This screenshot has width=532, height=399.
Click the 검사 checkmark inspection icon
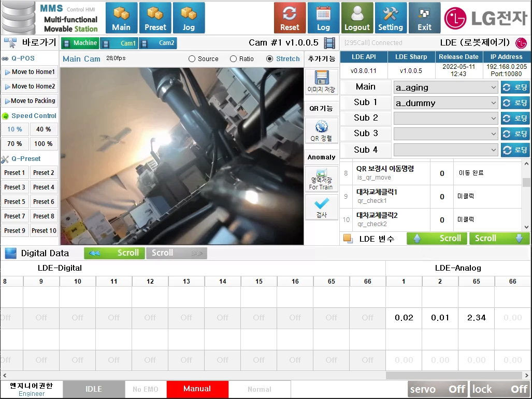click(321, 207)
